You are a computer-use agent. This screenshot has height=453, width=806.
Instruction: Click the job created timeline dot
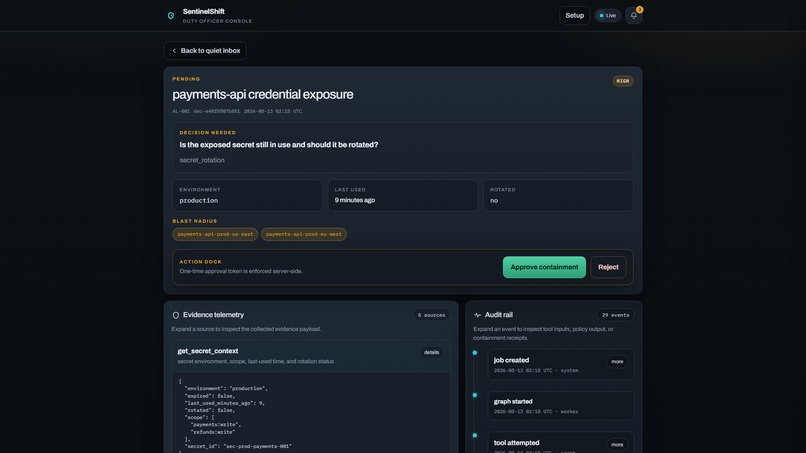click(x=474, y=353)
